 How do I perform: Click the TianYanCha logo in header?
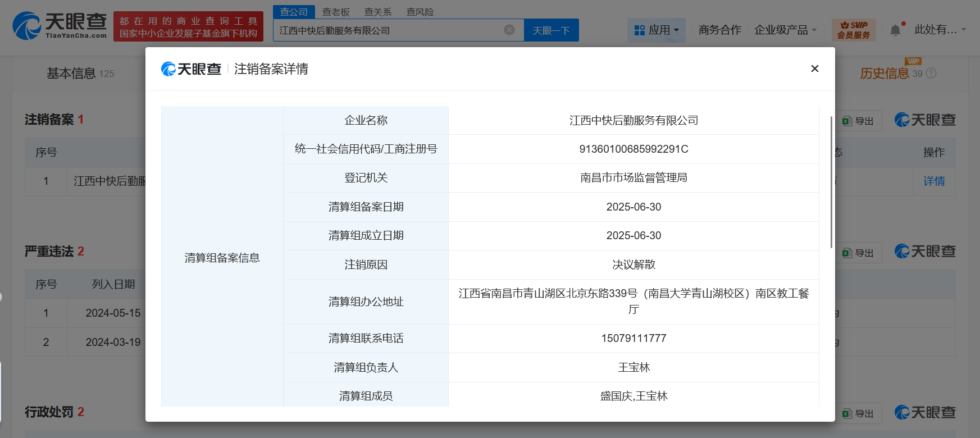tap(60, 26)
